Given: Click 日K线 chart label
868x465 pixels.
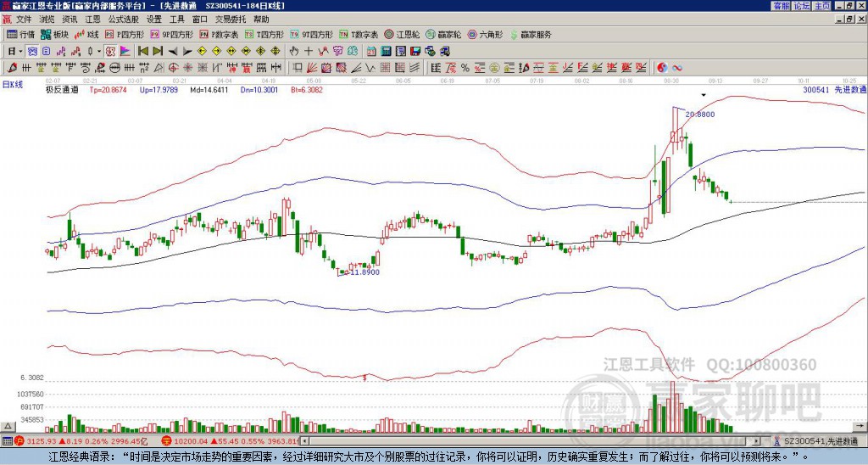Looking at the screenshot, I should (x=12, y=85).
